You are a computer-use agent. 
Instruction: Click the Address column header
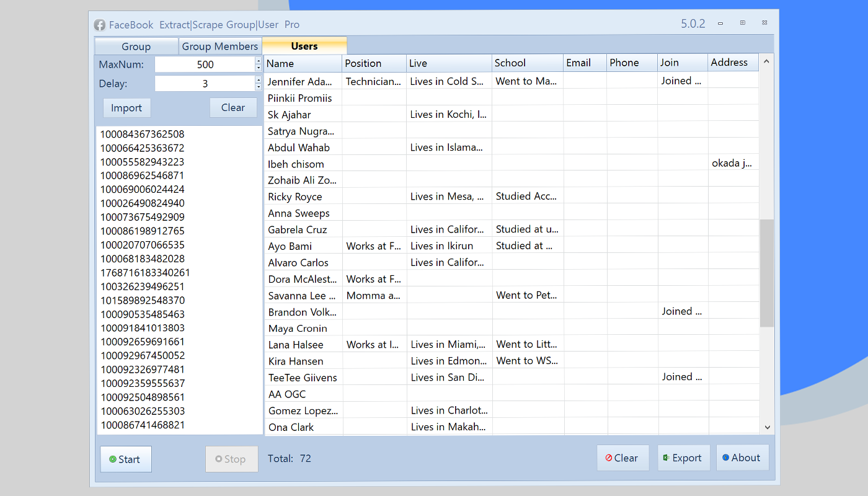(733, 63)
